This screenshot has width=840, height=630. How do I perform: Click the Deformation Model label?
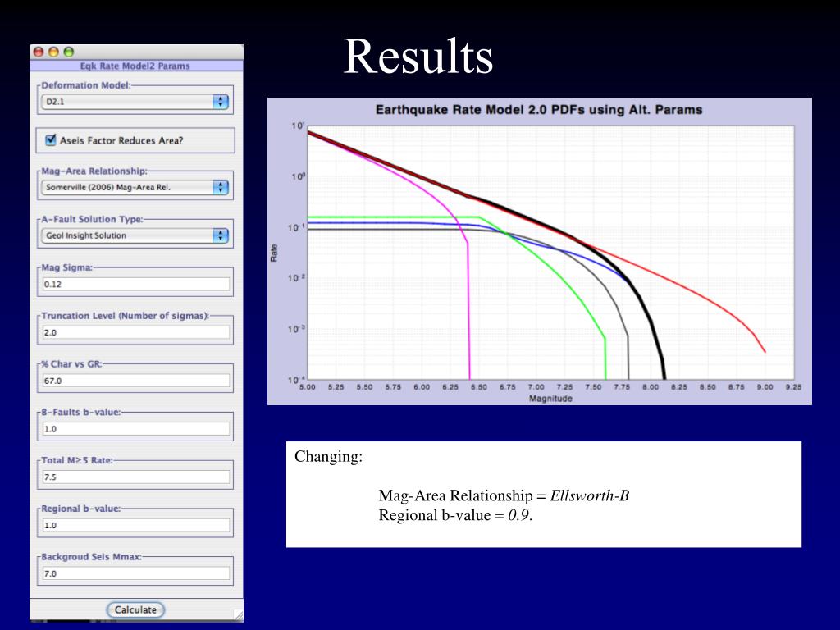[85, 85]
